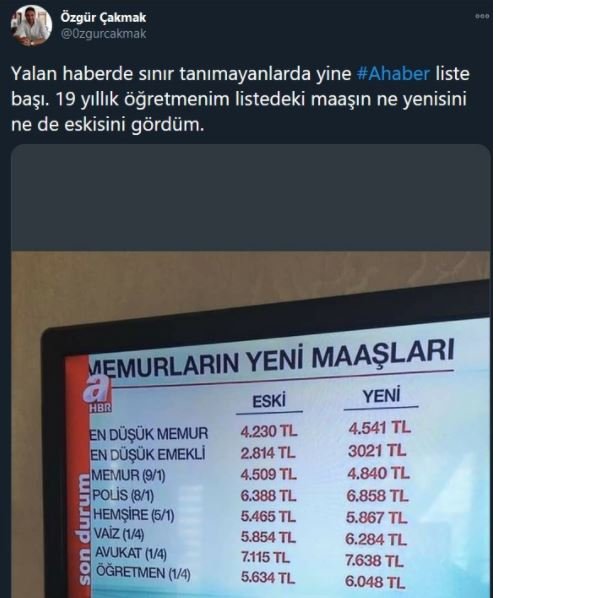This screenshot has width=600, height=598.
Task: Click the 3021 TL new pension value
Action: 377,451
